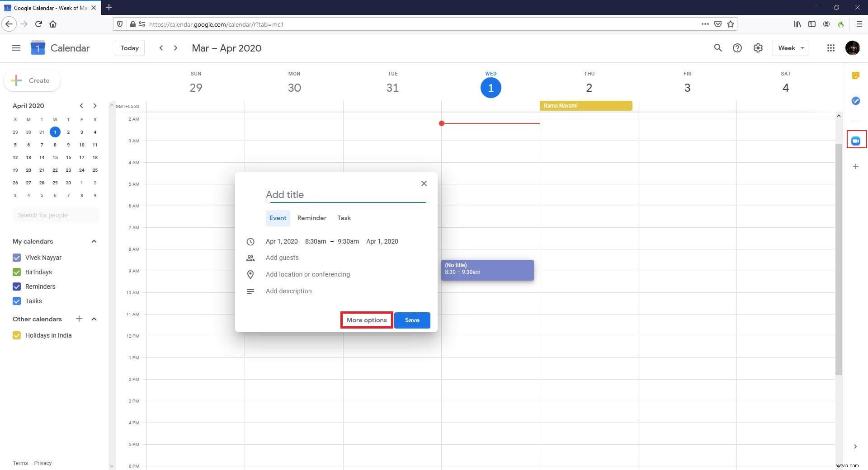Collapse the My calendars section
The height and width of the screenshot is (470, 868).
94,241
